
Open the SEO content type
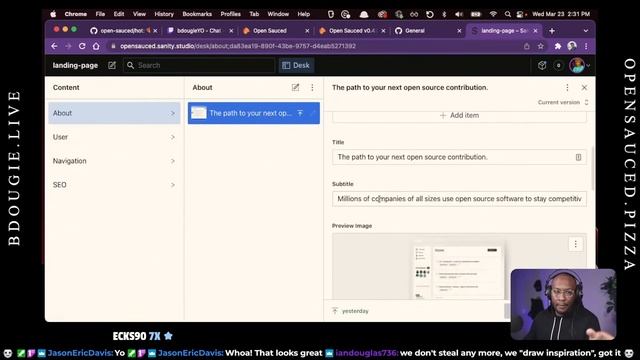(x=114, y=185)
